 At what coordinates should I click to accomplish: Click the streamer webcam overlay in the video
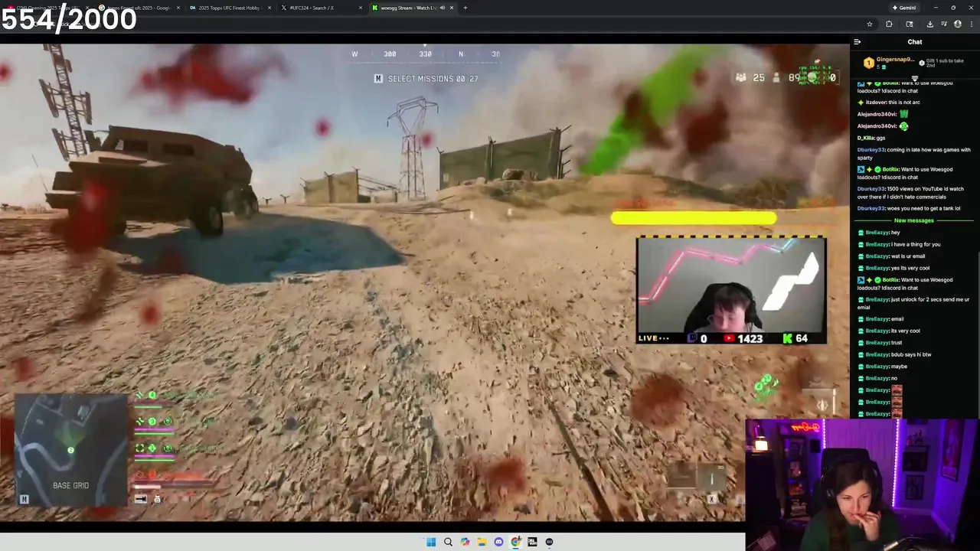coord(731,289)
